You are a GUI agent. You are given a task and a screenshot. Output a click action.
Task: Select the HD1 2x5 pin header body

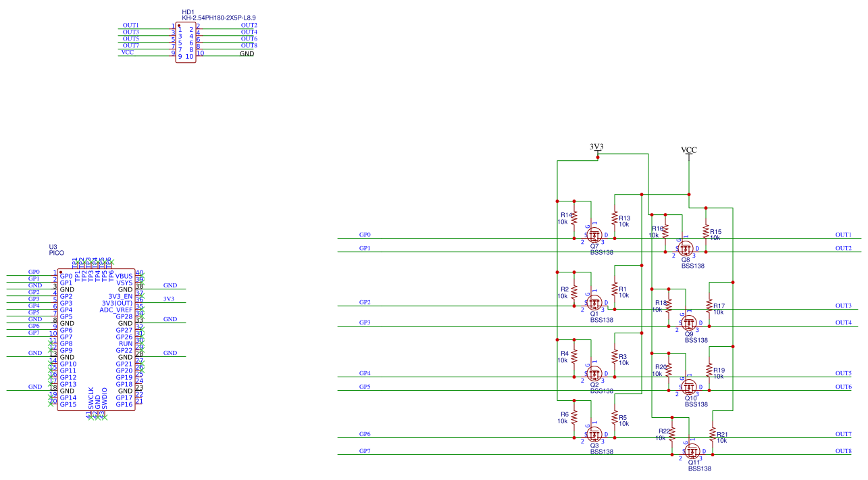click(x=186, y=43)
